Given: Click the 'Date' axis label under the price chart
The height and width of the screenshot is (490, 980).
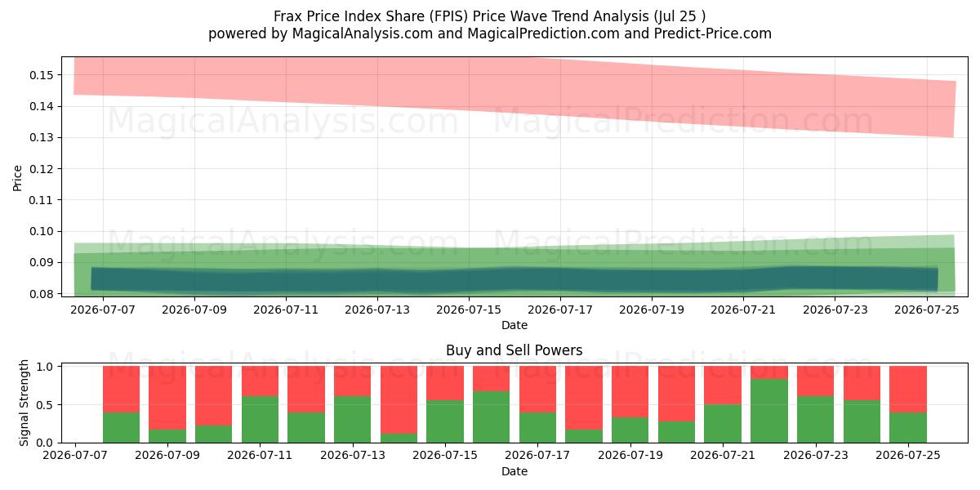Looking at the screenshot, I should [514, 325].
